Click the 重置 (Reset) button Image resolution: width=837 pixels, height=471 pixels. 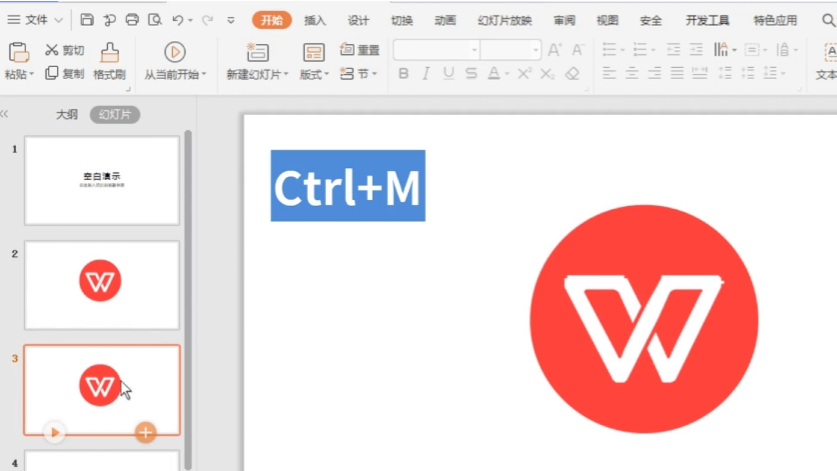coord(360,50)
